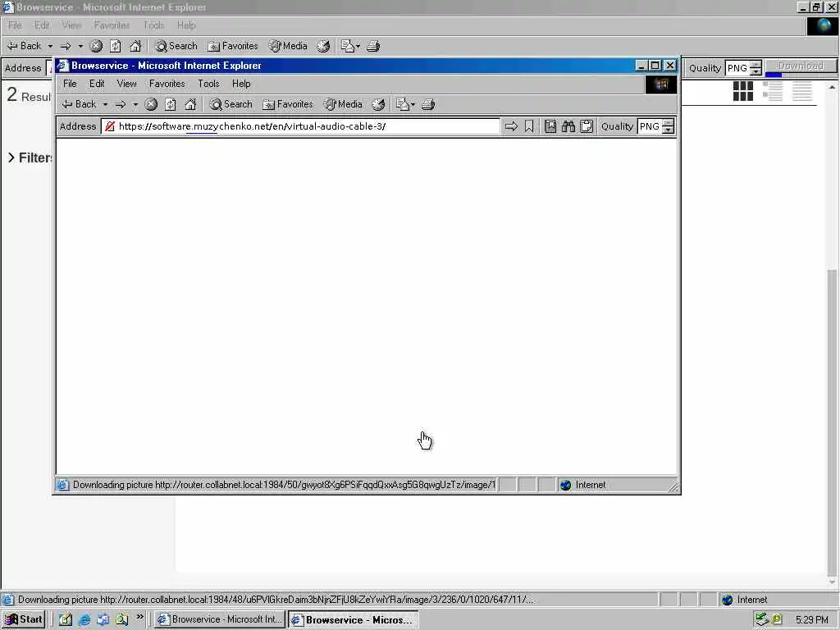Click Refresh icon in background window

[x=116, y=46]
